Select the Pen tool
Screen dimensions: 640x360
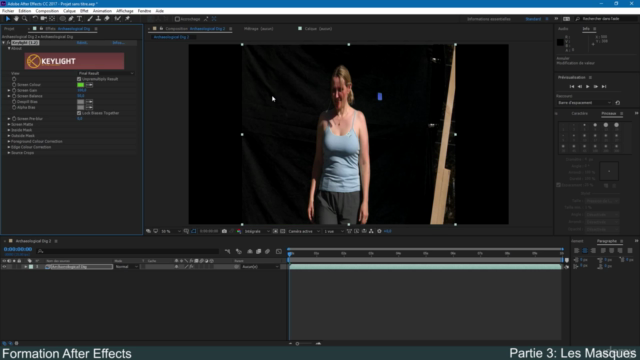[x=71, y=19]
